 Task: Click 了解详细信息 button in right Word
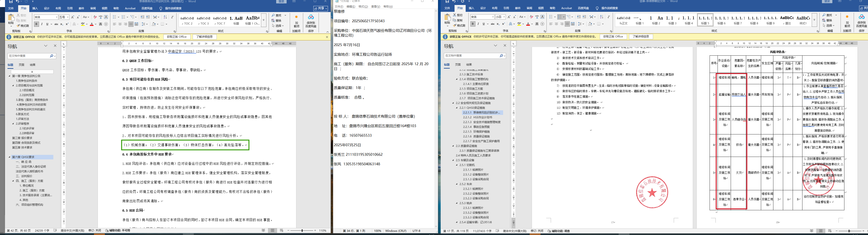click(x=641, y=36)
